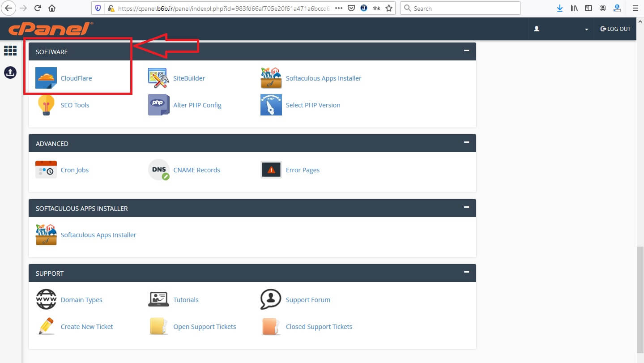Viewport: 644px width, 363px height.
Task: Open the Pocket save icon
Action: pos(352,8)
